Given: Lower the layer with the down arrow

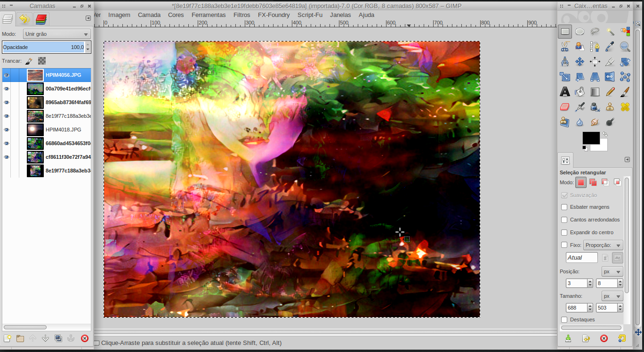Looking at the screenshot, I should click(46, 338).
